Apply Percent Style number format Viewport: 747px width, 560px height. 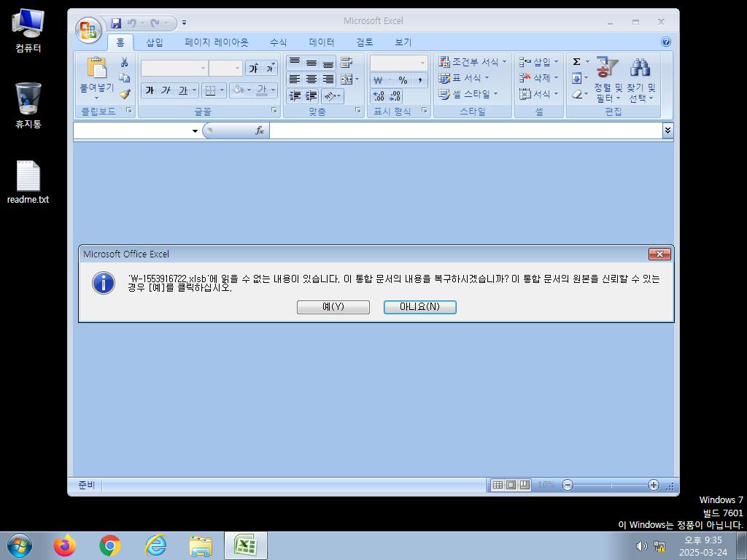click(x=403, y=80)
